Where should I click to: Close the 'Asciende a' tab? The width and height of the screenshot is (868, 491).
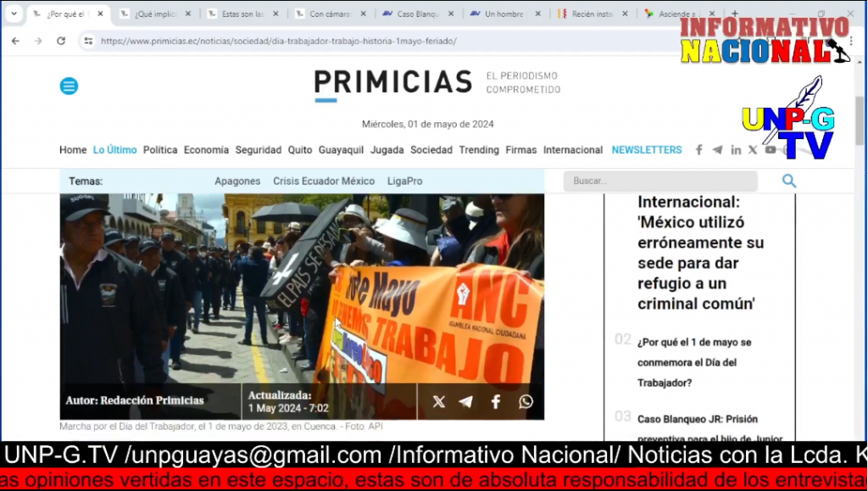coord(712,14)
